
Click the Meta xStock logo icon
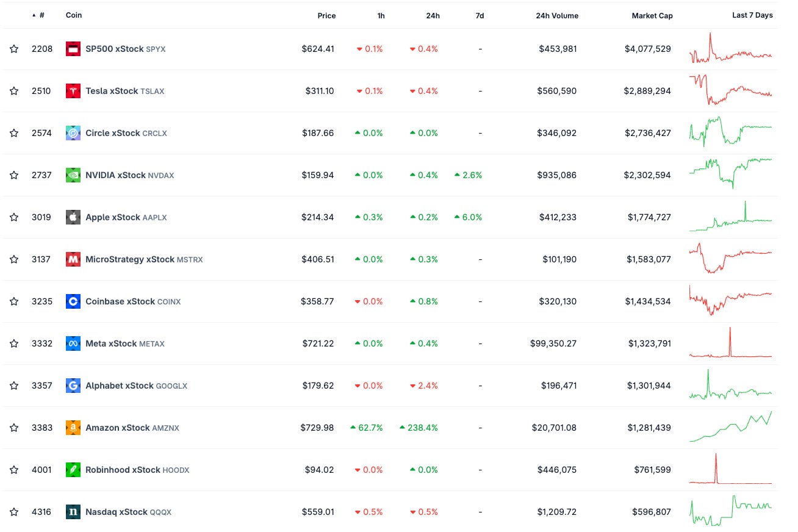click(x=73, y=343)
